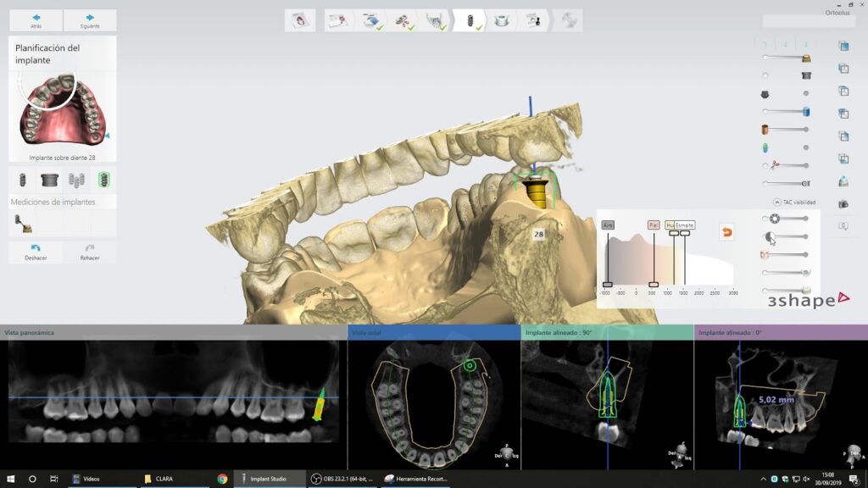Adjust the ring-shaped TAC slider
Image resolution: width=868 pixels, height=488 pixels.
(x=786, y=219)
